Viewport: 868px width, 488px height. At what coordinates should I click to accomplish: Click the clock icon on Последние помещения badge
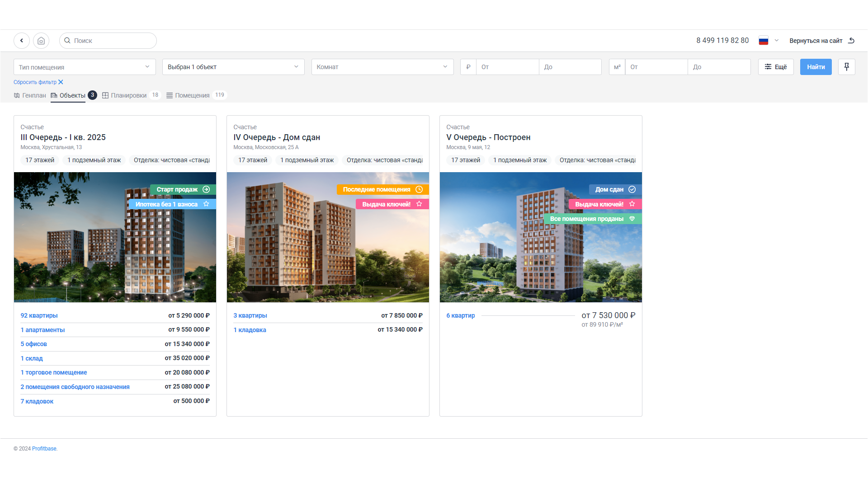click(419, 189)
